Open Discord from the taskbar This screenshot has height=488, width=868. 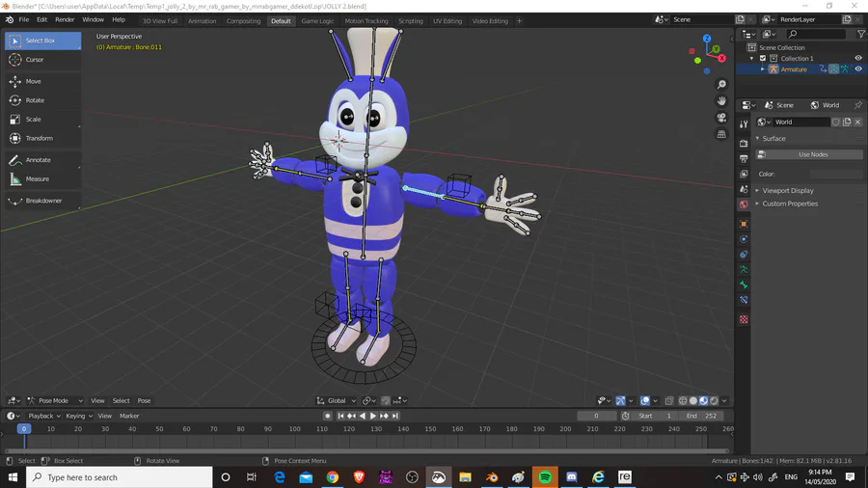click(x=571, y=477)
